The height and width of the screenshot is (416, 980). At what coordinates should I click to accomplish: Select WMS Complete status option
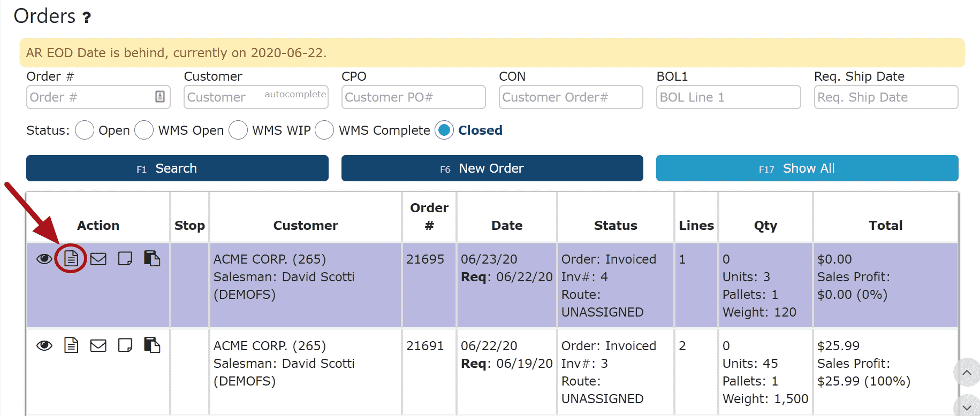coord(324,130)
